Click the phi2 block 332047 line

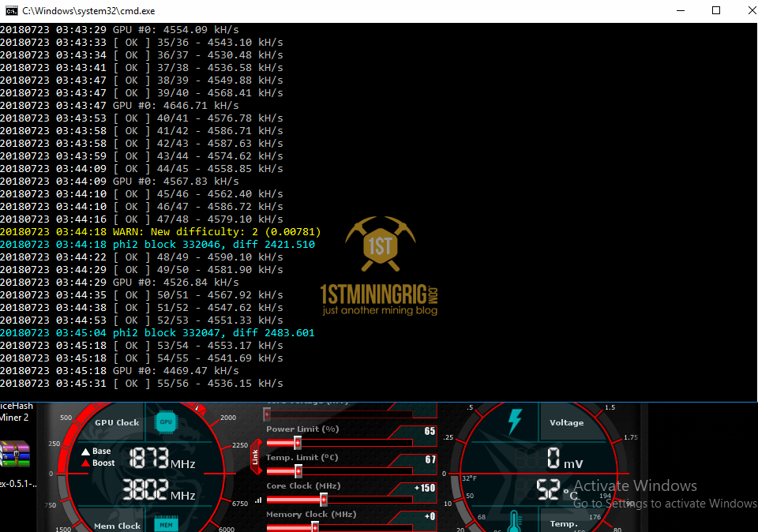pyautogui.click(x=158, y=333)
